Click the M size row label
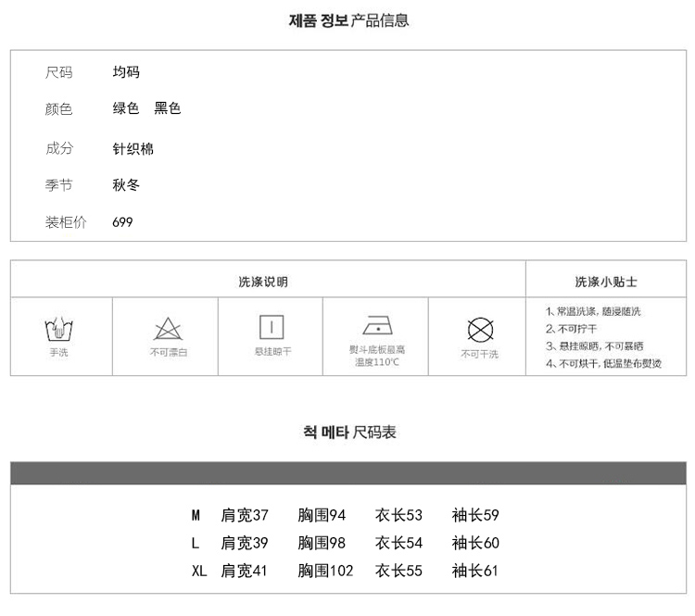The image size is (695, 616). (x=196, y=515)
